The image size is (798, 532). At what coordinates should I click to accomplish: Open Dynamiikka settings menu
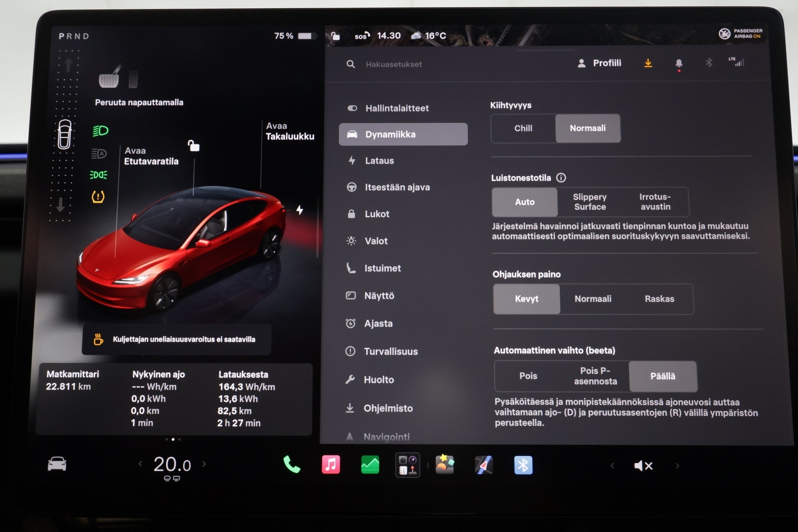point(403,134)
